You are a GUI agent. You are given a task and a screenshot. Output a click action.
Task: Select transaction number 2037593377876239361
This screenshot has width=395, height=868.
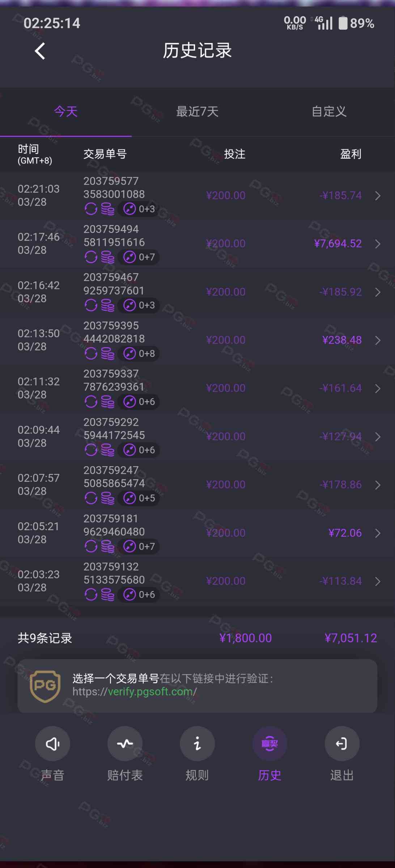114,380
